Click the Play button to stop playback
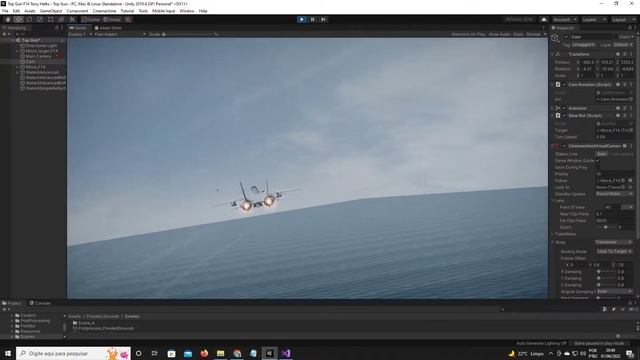Screen dimensions: 640x360 click(302, 20)
